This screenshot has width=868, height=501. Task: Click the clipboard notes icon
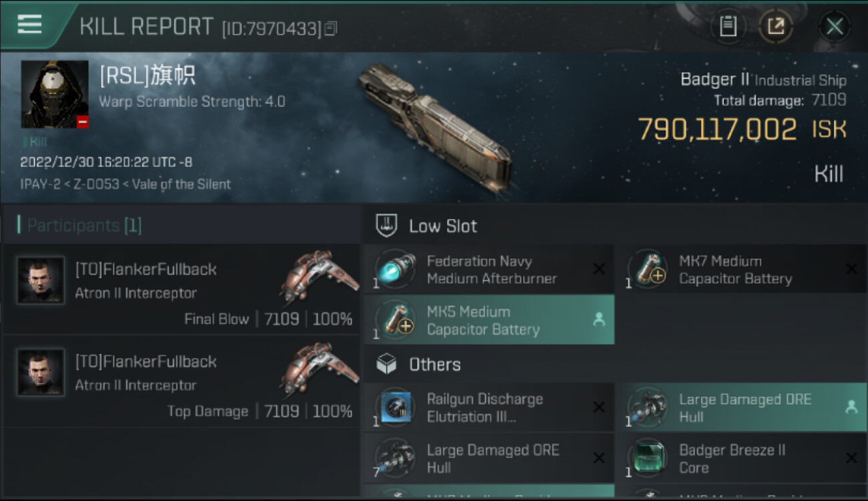(x=728, y=27)
